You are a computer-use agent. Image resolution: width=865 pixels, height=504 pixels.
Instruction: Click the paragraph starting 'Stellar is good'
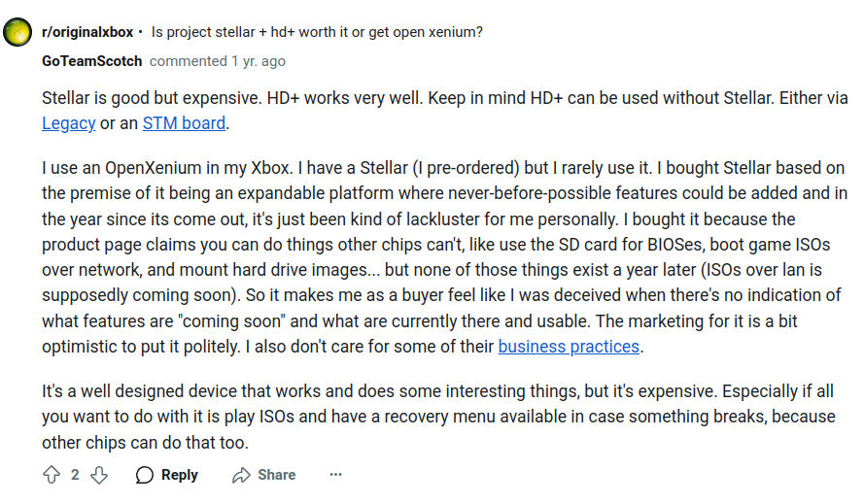tap(444, 111)
